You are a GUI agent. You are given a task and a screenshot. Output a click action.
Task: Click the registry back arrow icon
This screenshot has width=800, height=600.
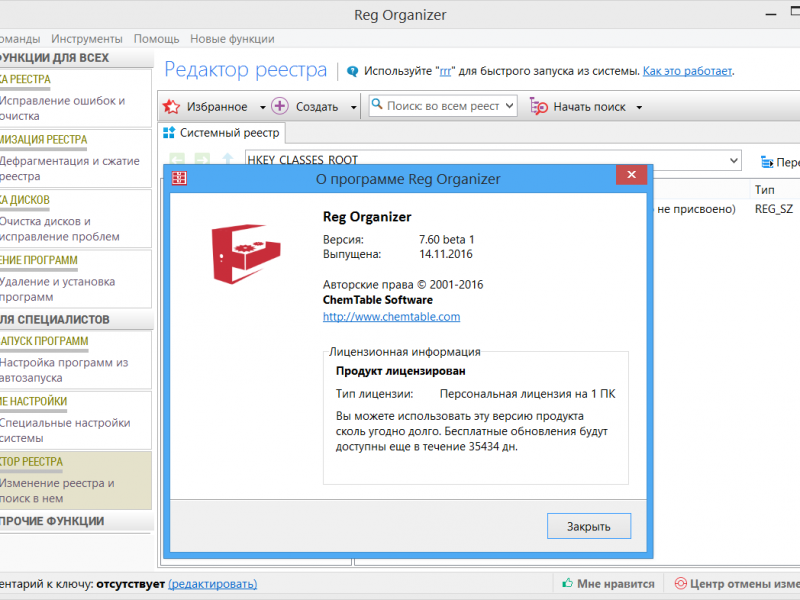(x=177, y=159)
